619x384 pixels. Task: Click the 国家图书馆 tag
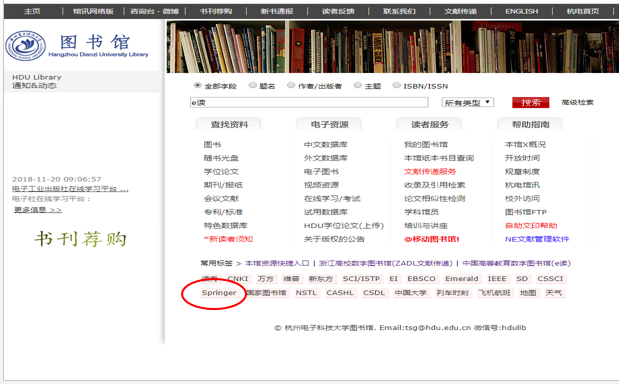pyautogui.click(x=266, y=293)
